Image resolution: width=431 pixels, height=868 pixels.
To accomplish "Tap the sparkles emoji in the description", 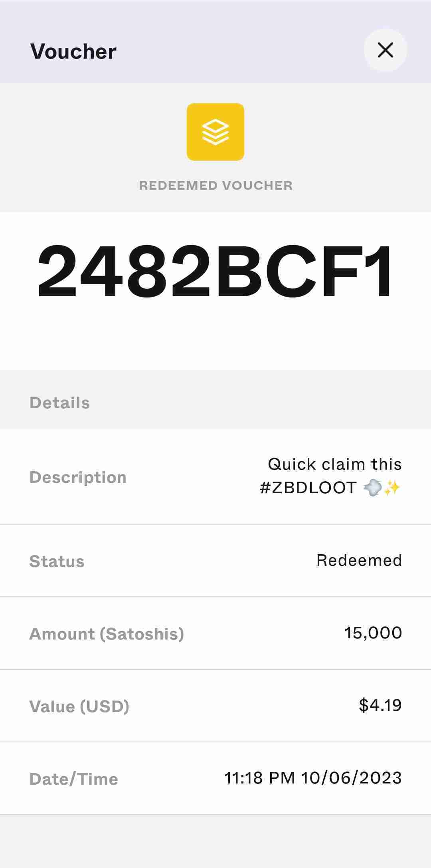I will [392, 488].
